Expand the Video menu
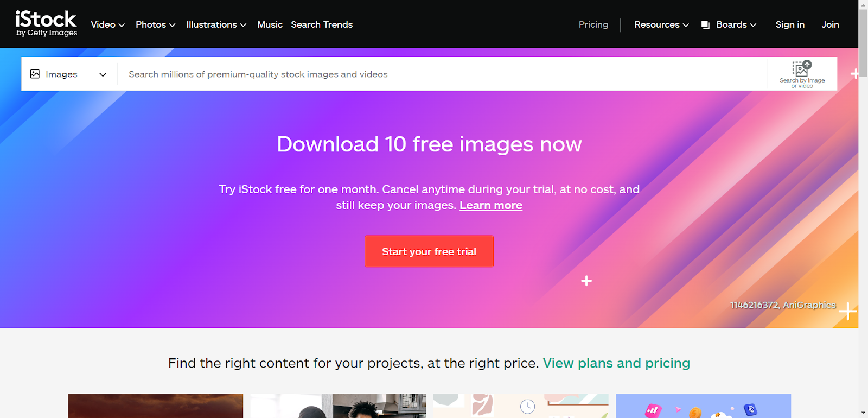Image resolution: width=868 pixels, height=418 pixels. pyautogui.click(x=108, y=24)
